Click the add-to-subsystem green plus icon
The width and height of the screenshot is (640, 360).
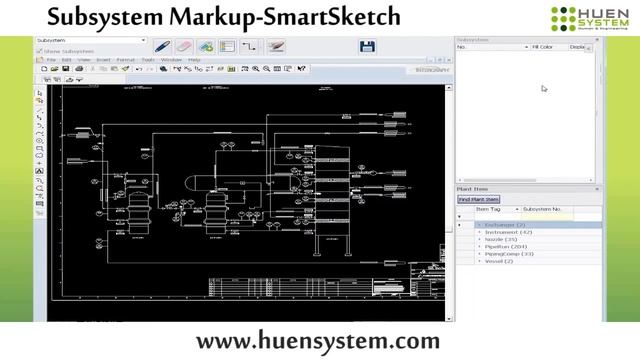(206, 47)
